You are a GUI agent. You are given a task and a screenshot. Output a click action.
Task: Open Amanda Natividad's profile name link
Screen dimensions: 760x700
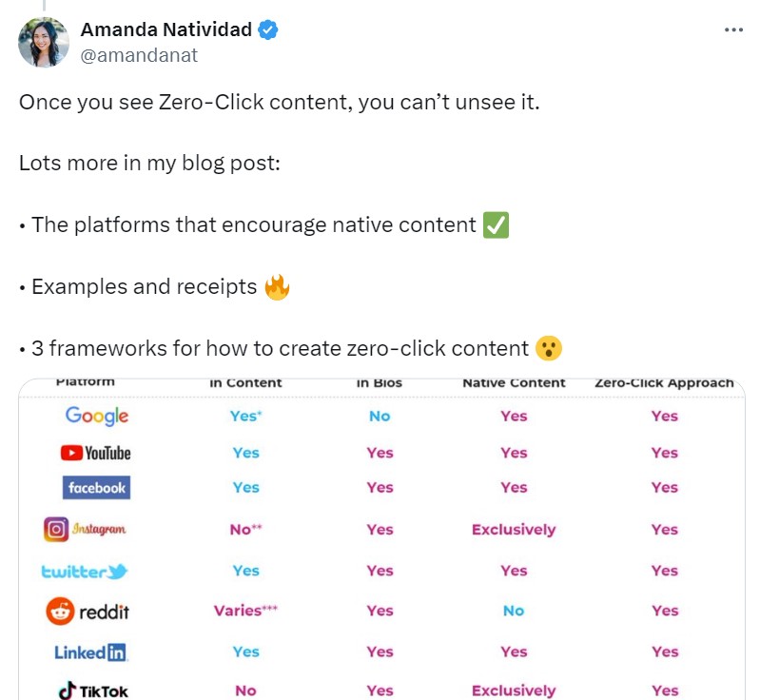166,29
